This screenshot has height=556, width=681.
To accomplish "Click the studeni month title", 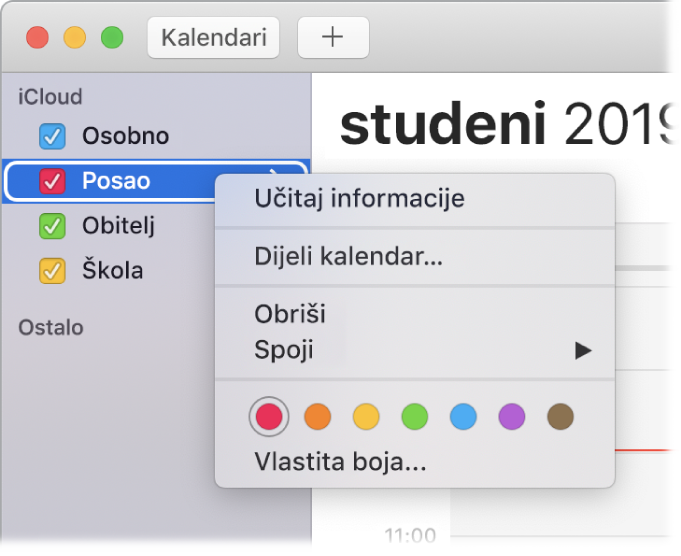I will [443, 124].
